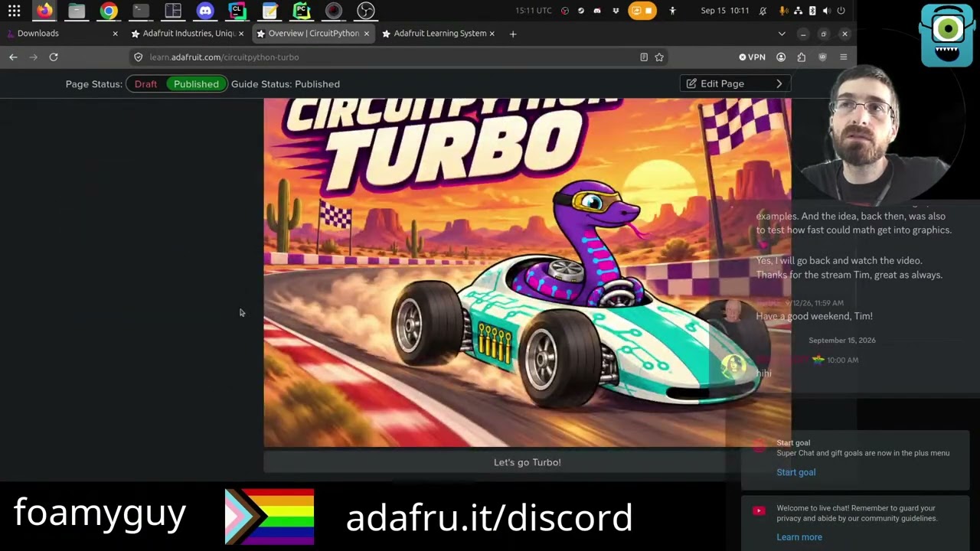Click the Bluetooth status icon
The width and height of the screenshot is (980, 551).
pos(812,11)
